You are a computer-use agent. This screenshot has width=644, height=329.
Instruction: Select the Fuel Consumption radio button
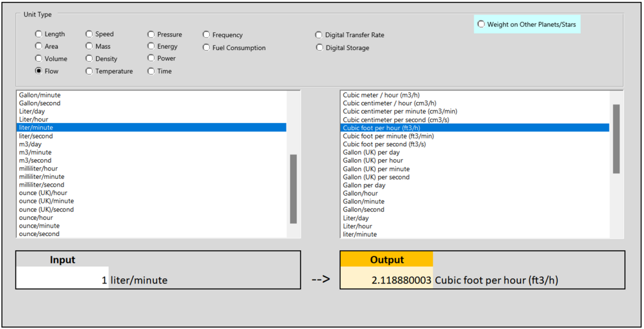[206, 47]
